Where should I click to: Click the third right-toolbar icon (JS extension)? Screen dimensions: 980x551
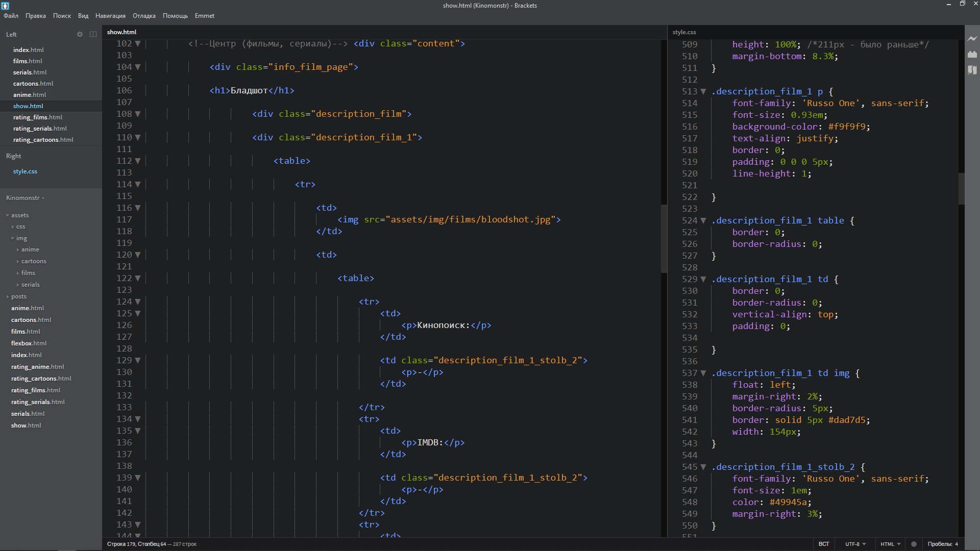click(972, 70)
